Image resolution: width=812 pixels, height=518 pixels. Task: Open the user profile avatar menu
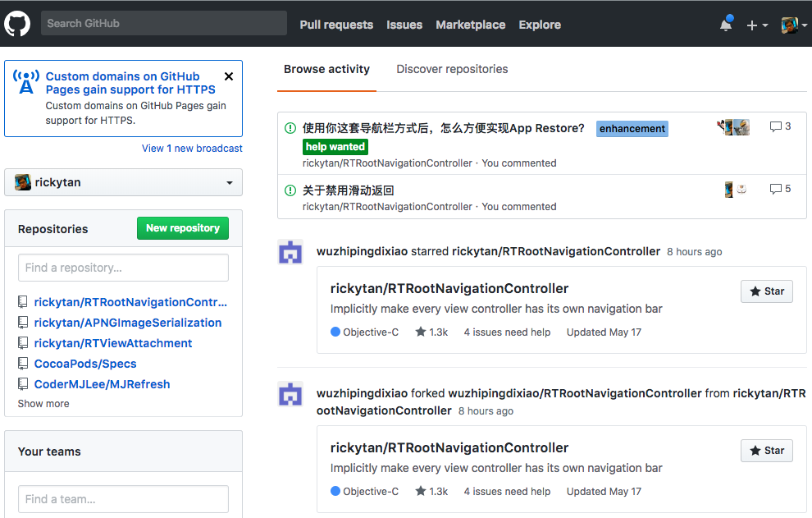point(794,25)
